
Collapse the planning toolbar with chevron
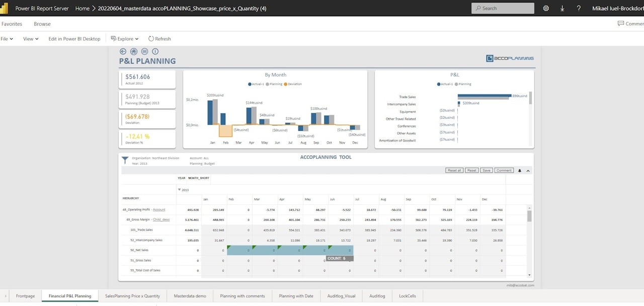(x=528, y=171)
